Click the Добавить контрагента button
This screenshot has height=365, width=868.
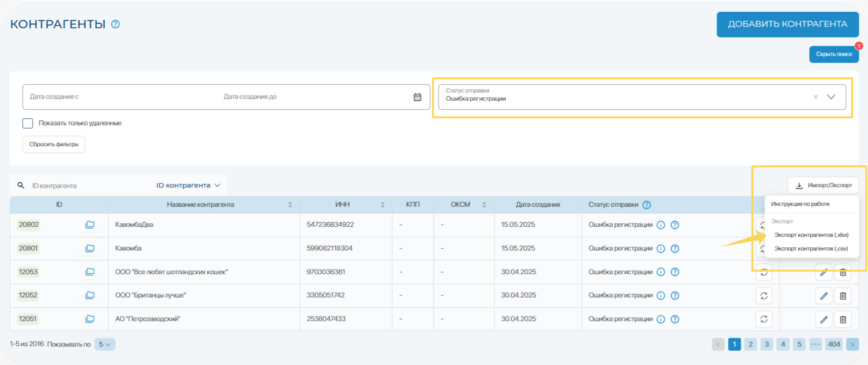[787, 24]
